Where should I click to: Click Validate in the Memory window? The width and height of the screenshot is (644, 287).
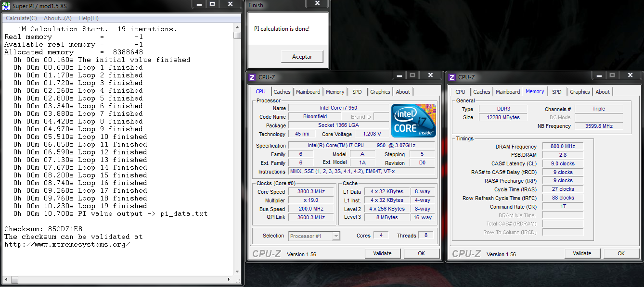pyautogui.click(x=582, y=253)
